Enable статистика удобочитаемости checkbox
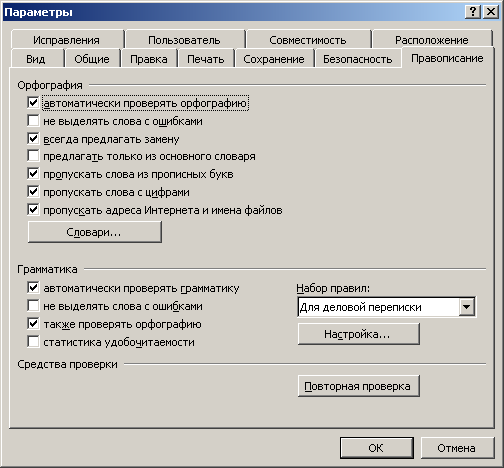 (33, 342)
